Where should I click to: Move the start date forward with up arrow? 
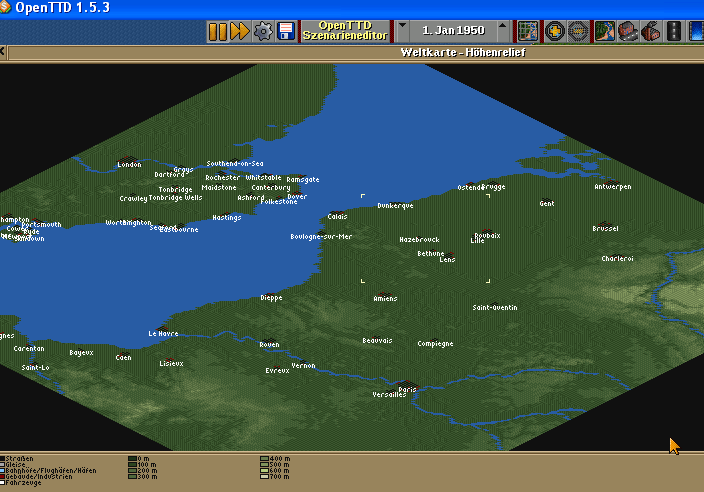click(x=502, y=26)
